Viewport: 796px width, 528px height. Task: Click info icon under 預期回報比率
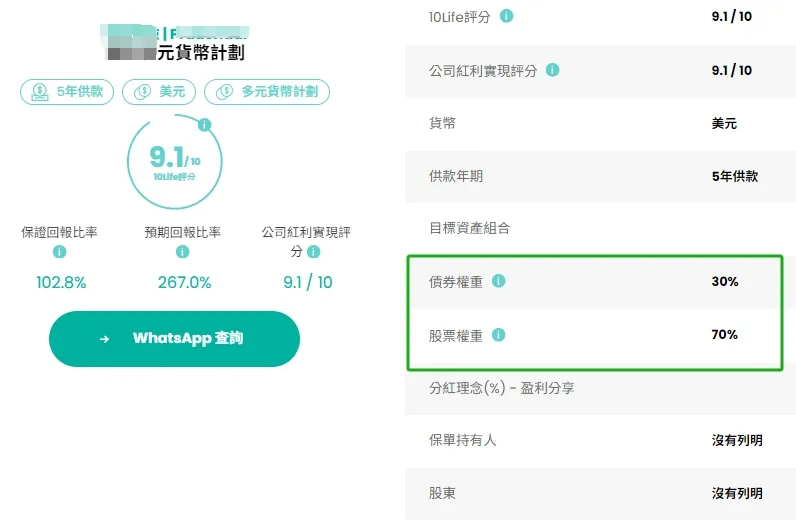182,253
